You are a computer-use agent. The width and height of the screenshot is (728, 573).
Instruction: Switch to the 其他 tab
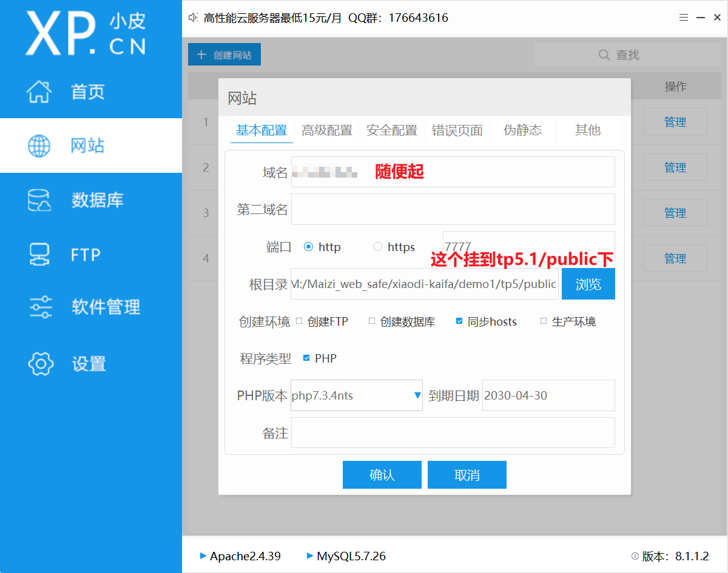pos(588,130)
